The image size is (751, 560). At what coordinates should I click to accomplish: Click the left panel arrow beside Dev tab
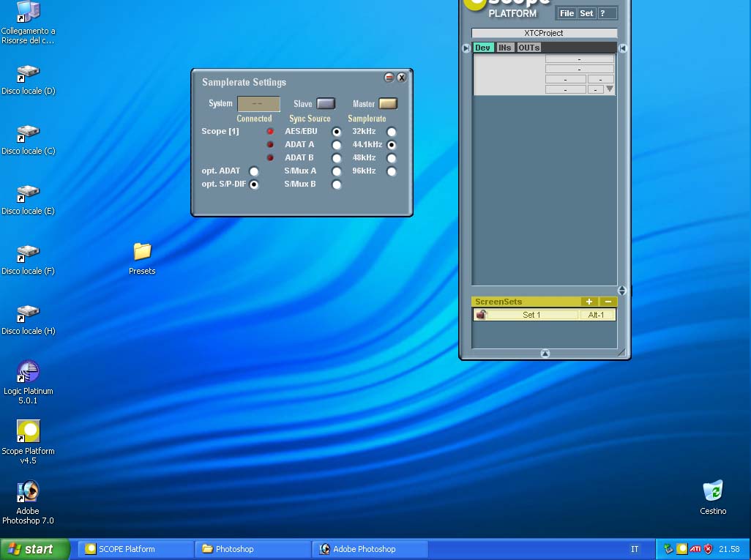[466, 48]
